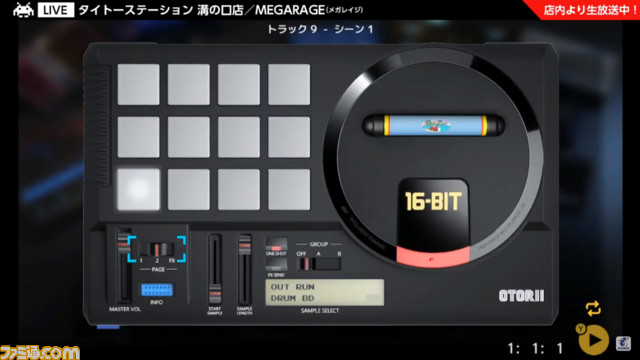Hit the top-left sample pad
This screenshot has width=640, height=360.
pos(138,84)
